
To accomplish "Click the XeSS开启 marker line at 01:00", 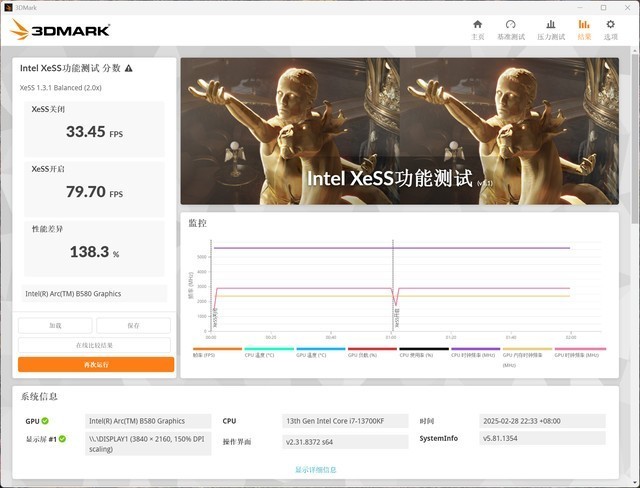I will (x=393, y=286).
